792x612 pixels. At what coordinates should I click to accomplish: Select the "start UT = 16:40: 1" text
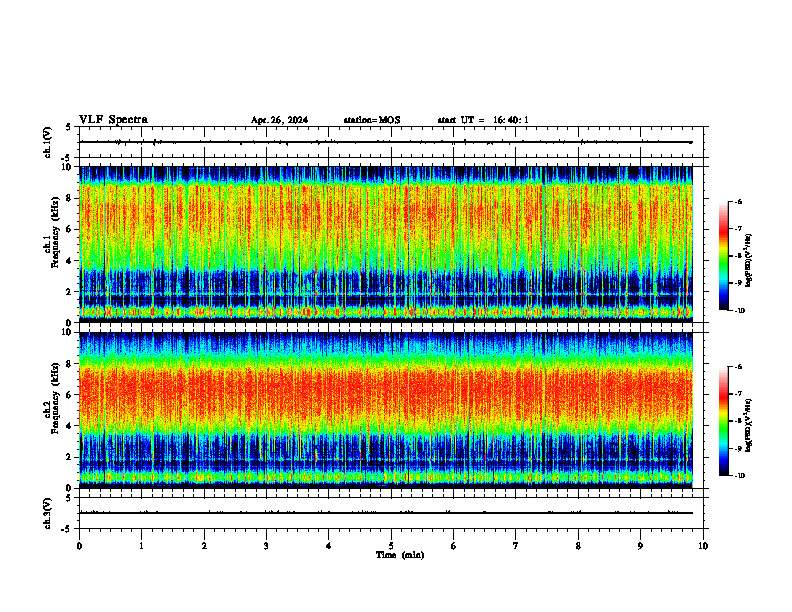click(483, 120)
